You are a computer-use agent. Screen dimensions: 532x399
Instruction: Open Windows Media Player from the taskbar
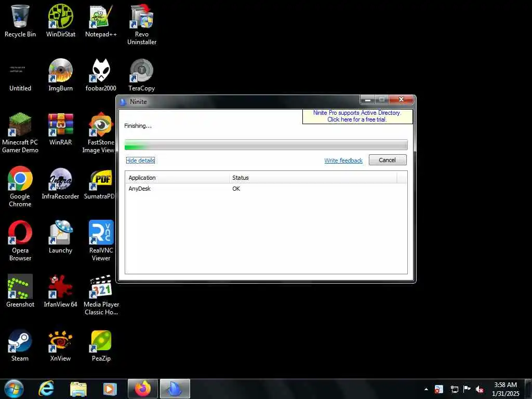click(110, 389)
